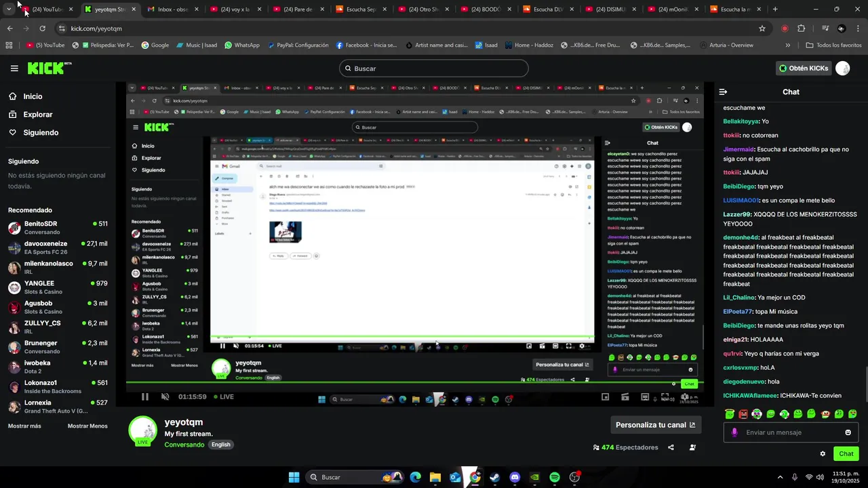
Task: Go back with browser back arrow
Action: click(x=9, y=28)
